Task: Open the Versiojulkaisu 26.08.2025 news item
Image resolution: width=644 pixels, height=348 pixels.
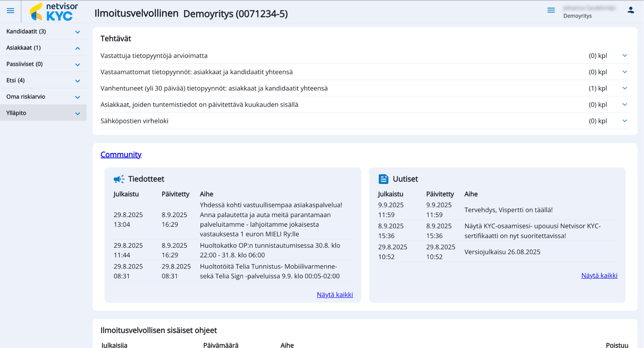Action: click(x=502, y=252)
